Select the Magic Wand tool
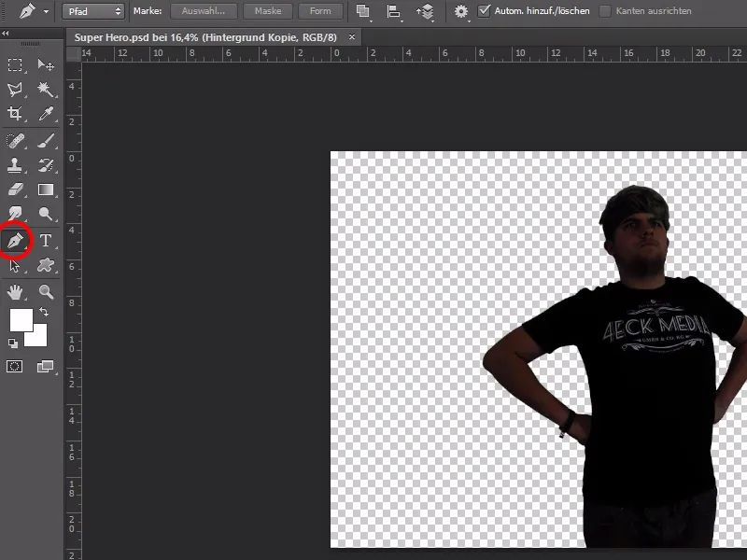The image size is (747, 560). [45, 89]
